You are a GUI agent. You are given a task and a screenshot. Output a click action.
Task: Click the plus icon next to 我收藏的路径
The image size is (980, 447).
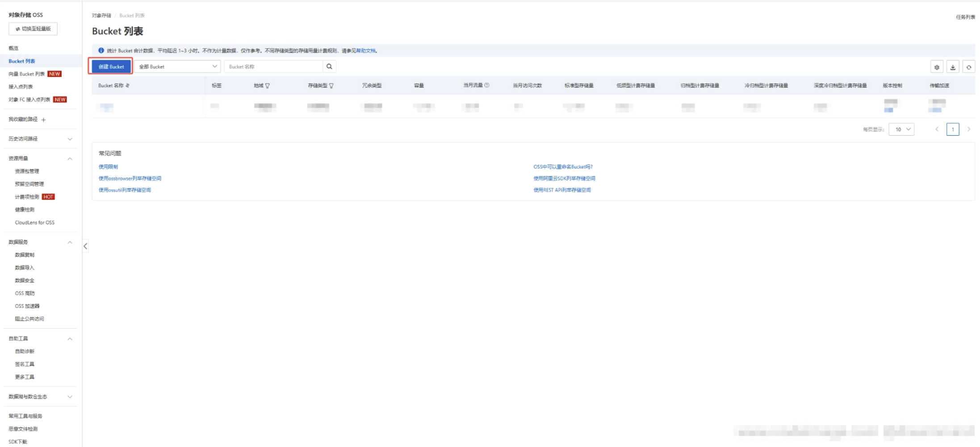point(43,120)
